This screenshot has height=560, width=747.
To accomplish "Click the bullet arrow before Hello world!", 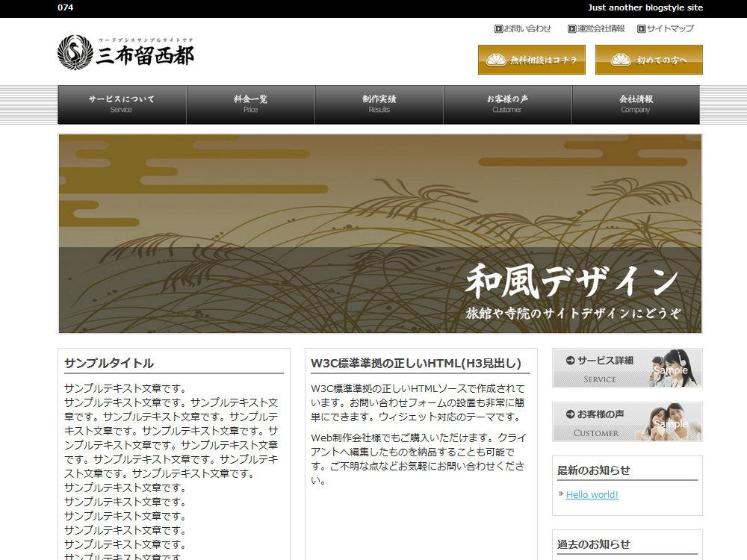I will pos(561,494).
